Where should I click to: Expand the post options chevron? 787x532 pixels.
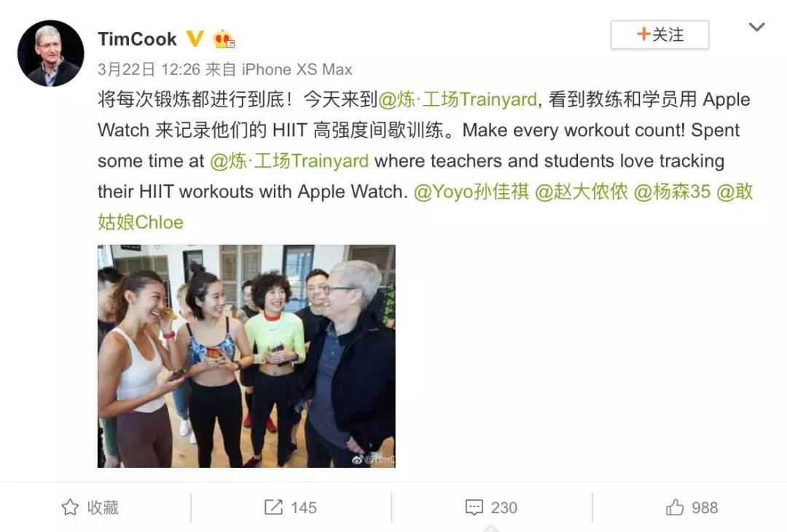[756, 27]
